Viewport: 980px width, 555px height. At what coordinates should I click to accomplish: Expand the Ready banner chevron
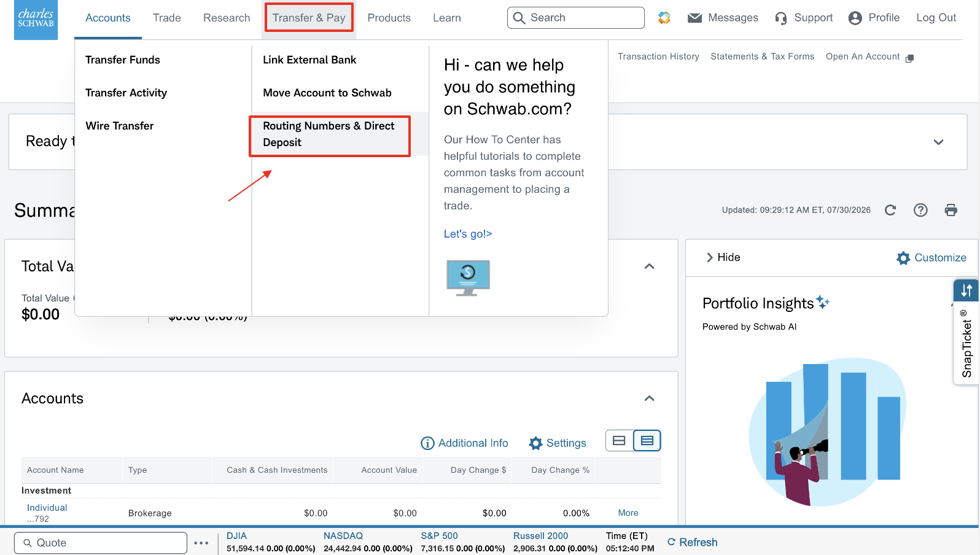coord(938,142)
